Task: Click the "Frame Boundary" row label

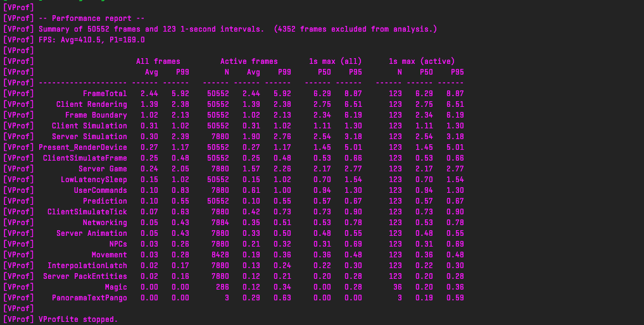Action: click(96, 115)
